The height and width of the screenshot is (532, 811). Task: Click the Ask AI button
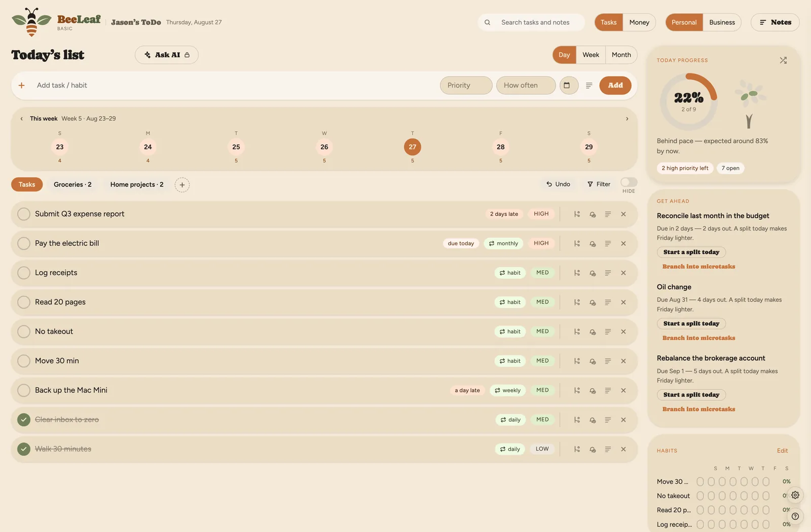click(167, 55)
